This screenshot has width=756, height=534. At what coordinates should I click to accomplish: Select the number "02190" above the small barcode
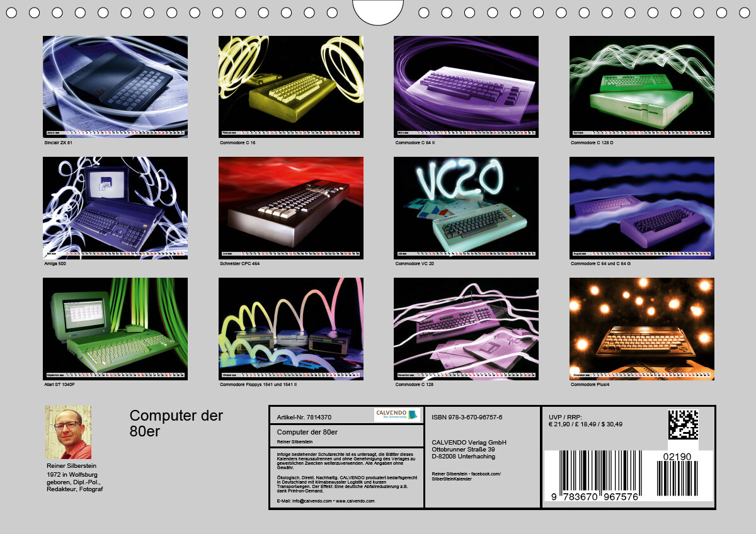point(677,457)
